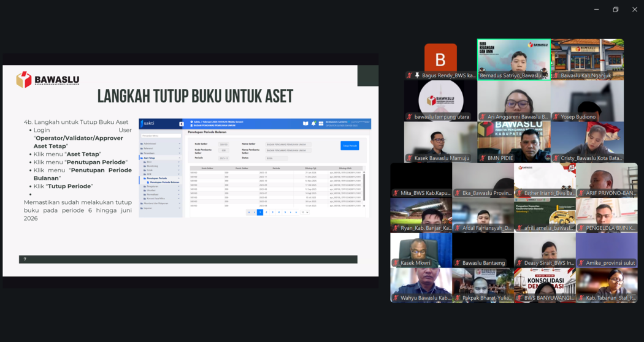Click the muted mic icon beside Yosep Budiono's name

point(556,117)
